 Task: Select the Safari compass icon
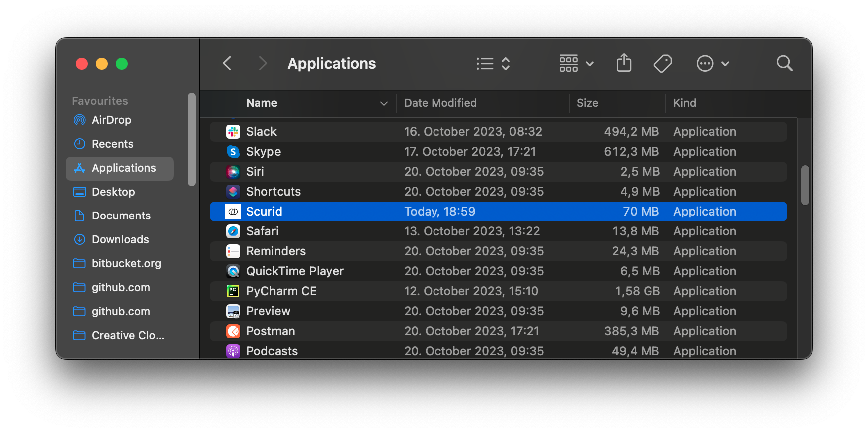233,231
